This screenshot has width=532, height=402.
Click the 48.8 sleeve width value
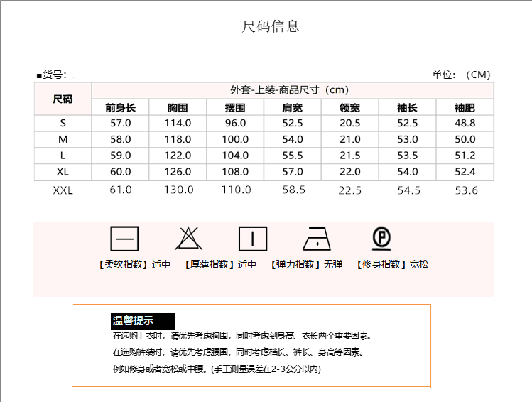pyautogui.click(x=465, y=123)
